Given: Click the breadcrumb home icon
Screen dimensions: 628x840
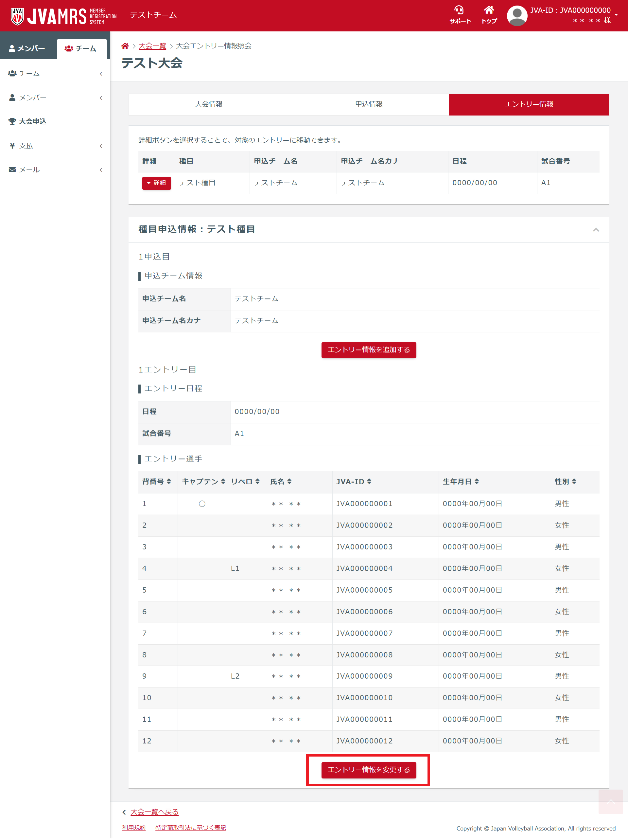Looking at the screenshot, I should point(125,46).
